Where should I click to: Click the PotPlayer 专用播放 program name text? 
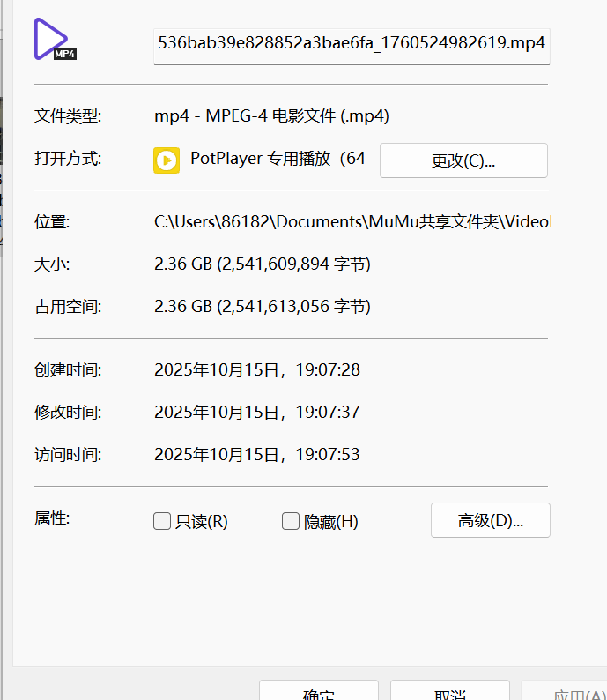pyautogui.click(x=277, y=159)
